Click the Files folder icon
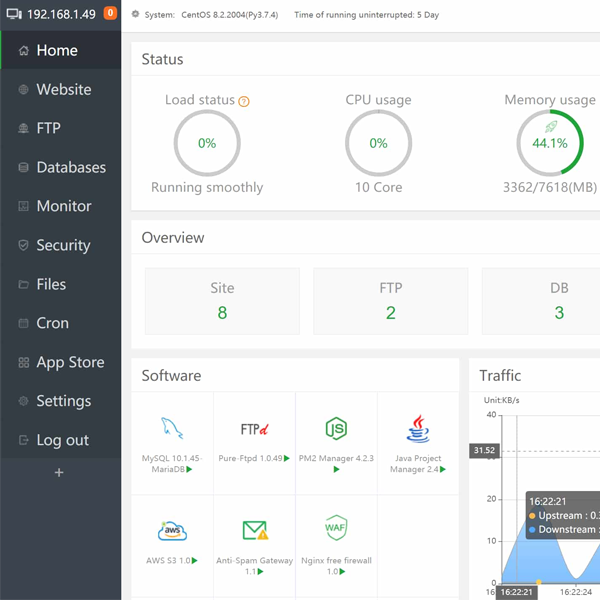The image size is (600, 600). click(x=23, y=284)
